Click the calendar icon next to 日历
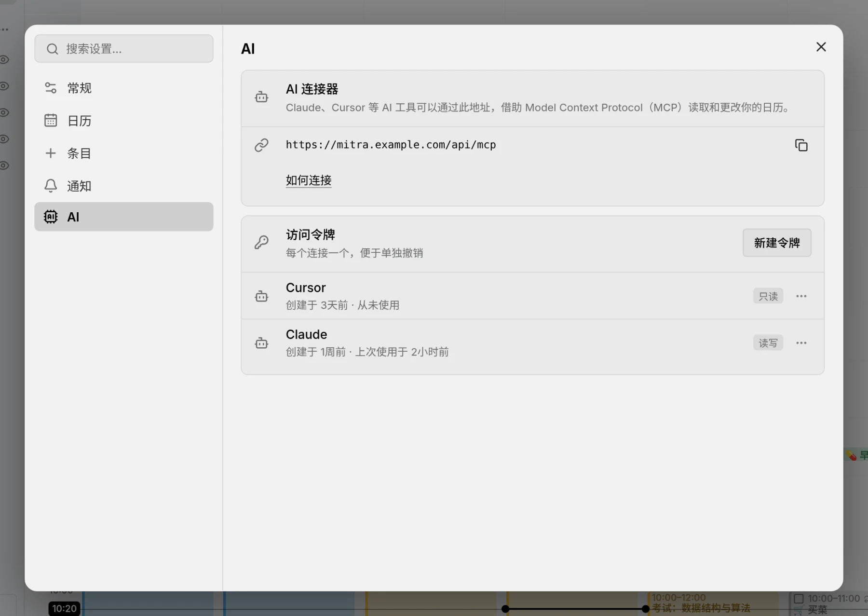This screenshot has width=868, height=616. pos(51,120)
